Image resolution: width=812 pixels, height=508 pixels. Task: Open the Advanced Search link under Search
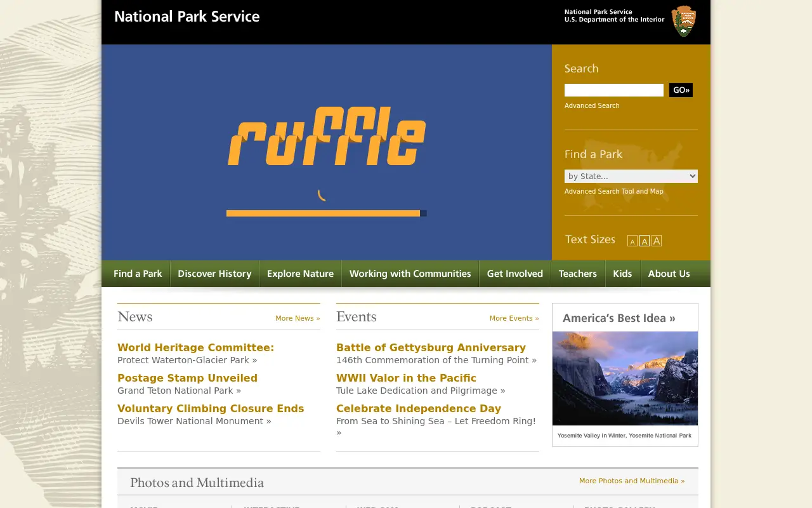[x=592, y=105]
